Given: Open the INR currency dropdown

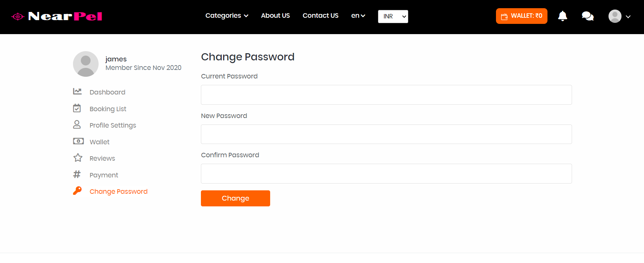Looking at the screenshot, I should [393, 16].
